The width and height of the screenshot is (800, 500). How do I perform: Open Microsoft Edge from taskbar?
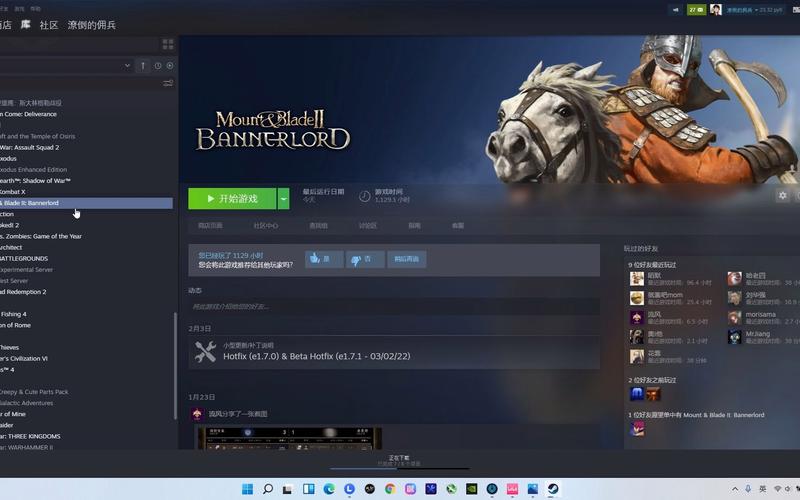329,489
